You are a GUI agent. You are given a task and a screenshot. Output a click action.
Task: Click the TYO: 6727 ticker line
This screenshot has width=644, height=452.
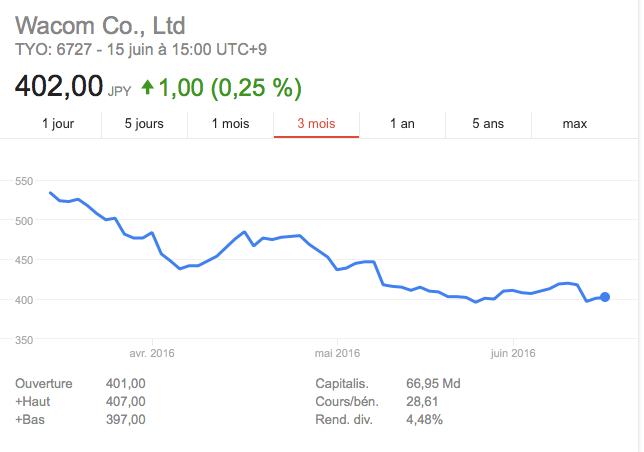click(141, 50)
